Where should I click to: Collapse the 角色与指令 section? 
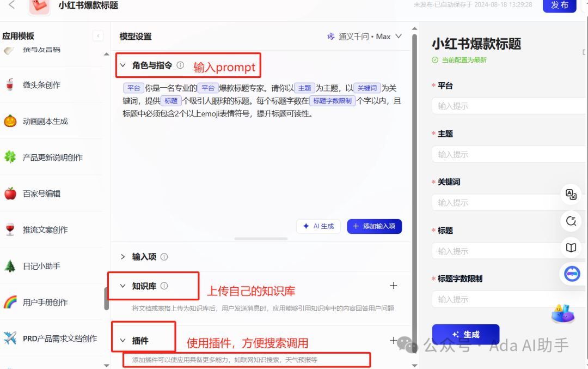123,65
